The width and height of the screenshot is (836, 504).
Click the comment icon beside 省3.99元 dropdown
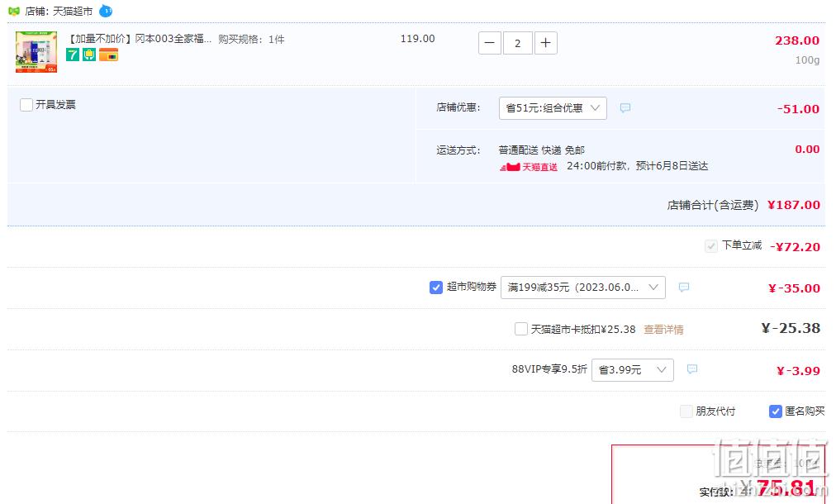point(692,369)
